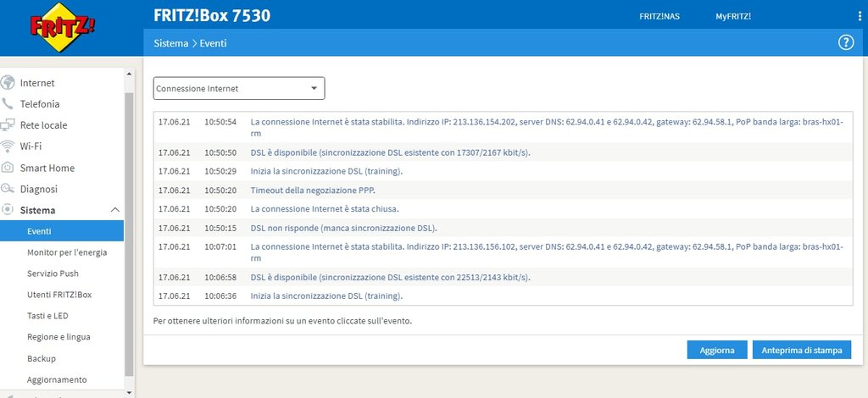
Task: Open the Backup page
Action: point(42,358)
